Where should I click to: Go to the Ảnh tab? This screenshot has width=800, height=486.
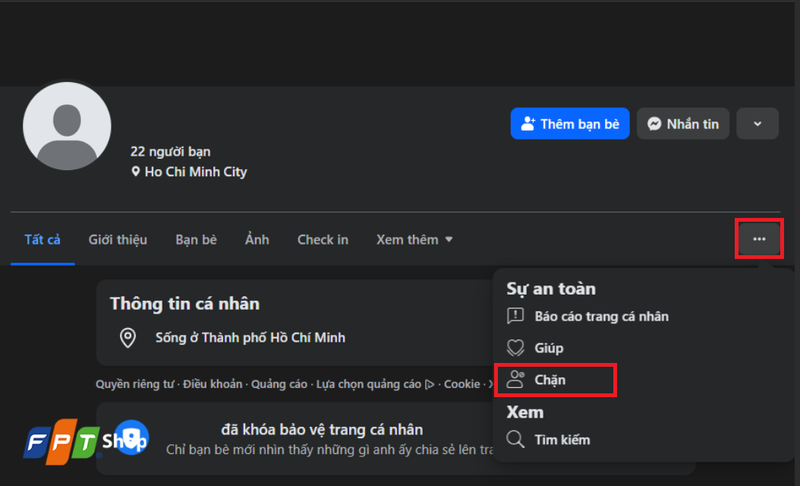tap(257, 239)
